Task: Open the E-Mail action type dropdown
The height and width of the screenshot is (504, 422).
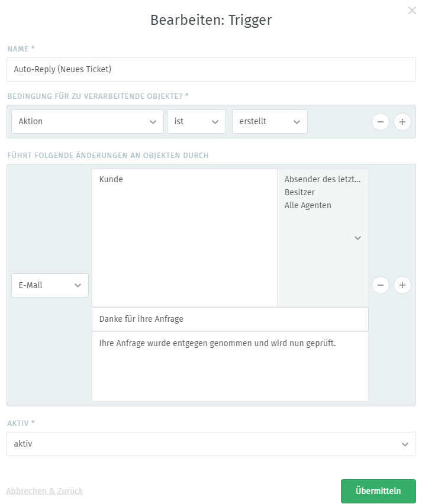Action: point(50,285)
